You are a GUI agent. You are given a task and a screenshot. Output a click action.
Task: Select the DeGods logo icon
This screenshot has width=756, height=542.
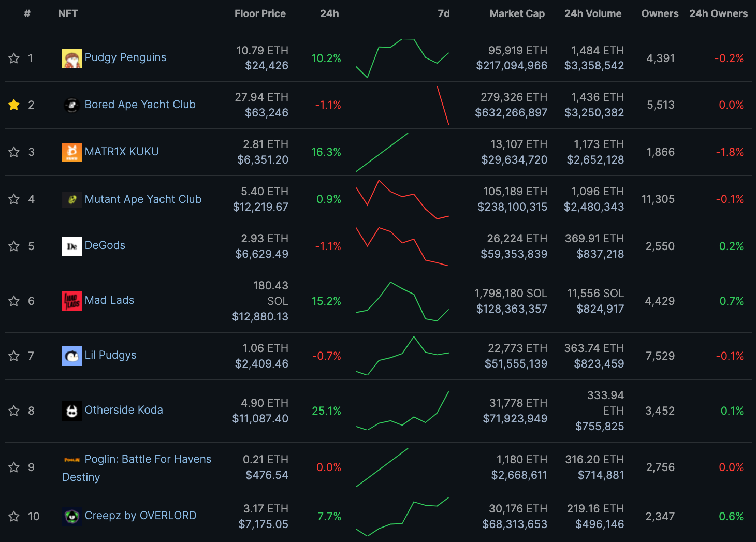coord(72,246)
